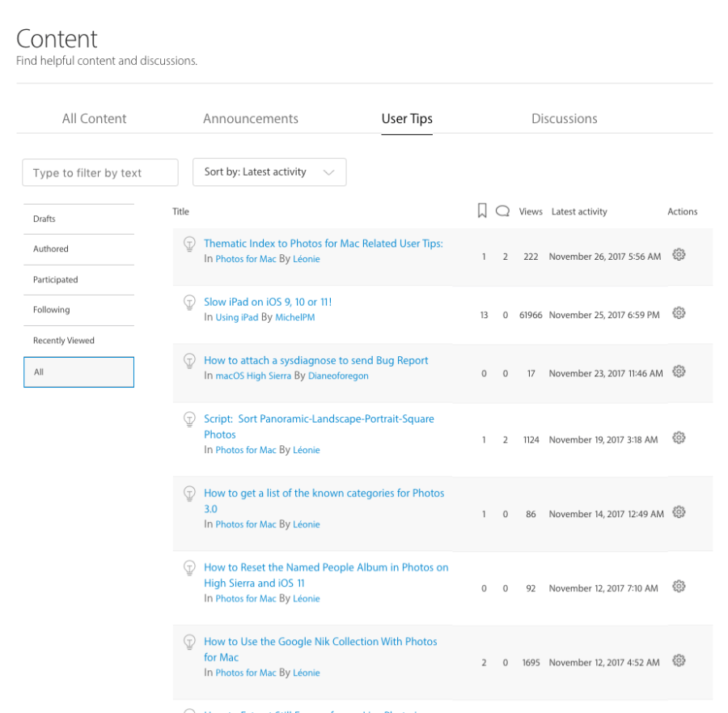Open the Announcements tab

point(251,119)
